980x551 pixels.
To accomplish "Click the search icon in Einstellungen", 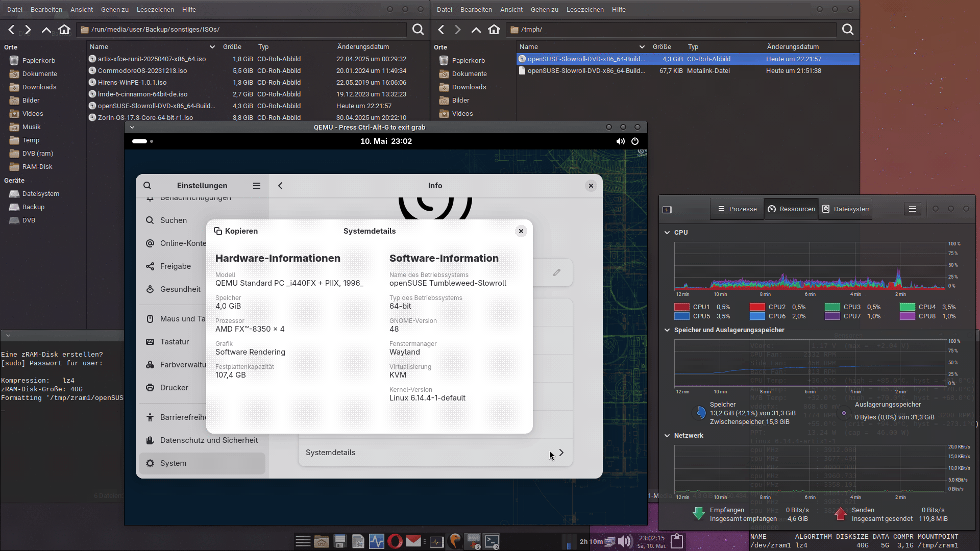I will [x=147, y=186].
